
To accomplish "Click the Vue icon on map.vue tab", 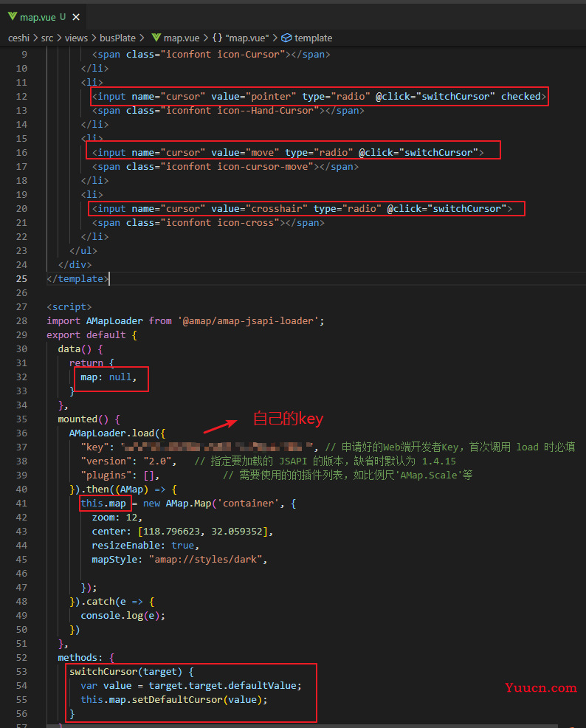I will pos(12,17).
